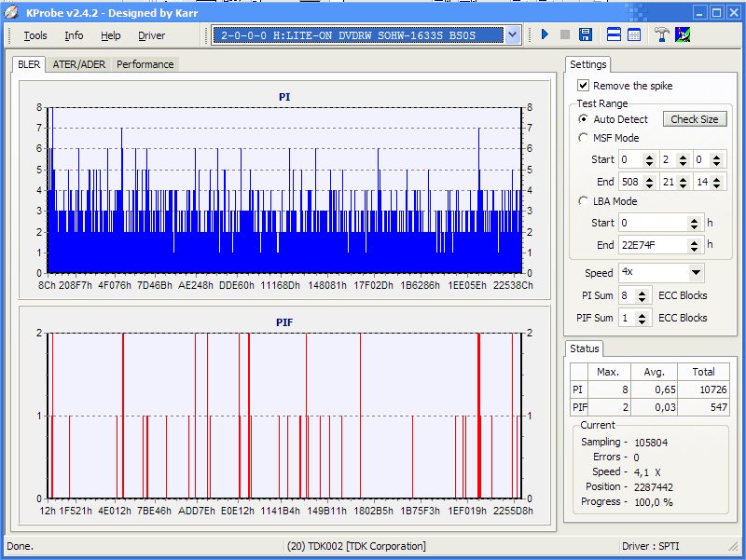Decrease the LBA Mode End value 22E74F
The image size is (746, 560).
pos(694,249)
